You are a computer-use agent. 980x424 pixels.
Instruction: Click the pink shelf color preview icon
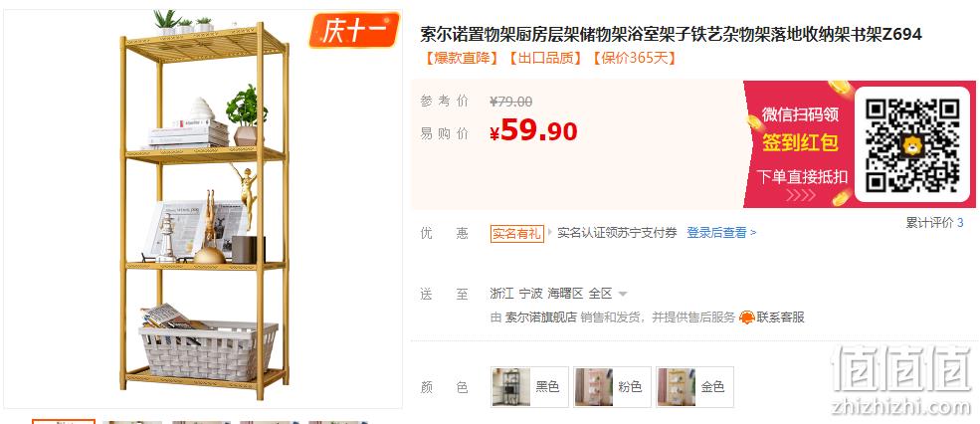[x=594, y=387]
